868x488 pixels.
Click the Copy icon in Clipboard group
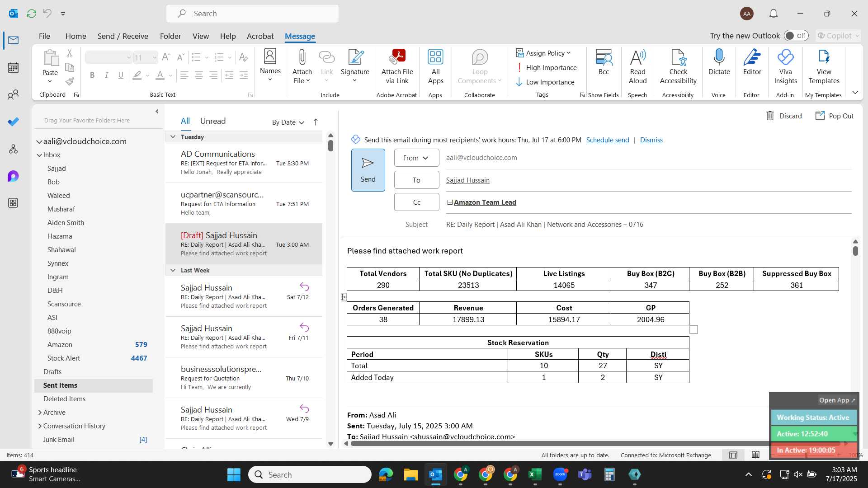(x=70, y=67)
